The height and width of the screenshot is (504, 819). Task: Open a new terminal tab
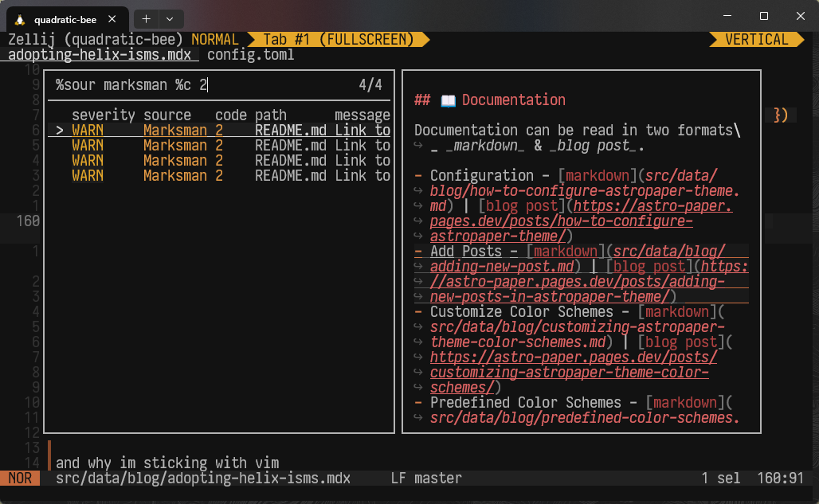tap(147, 19)
